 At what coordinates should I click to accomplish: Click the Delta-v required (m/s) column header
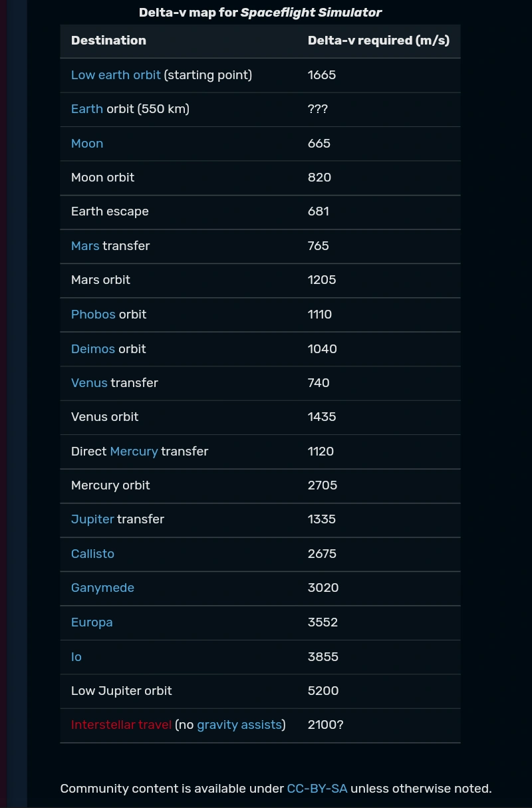378,41
